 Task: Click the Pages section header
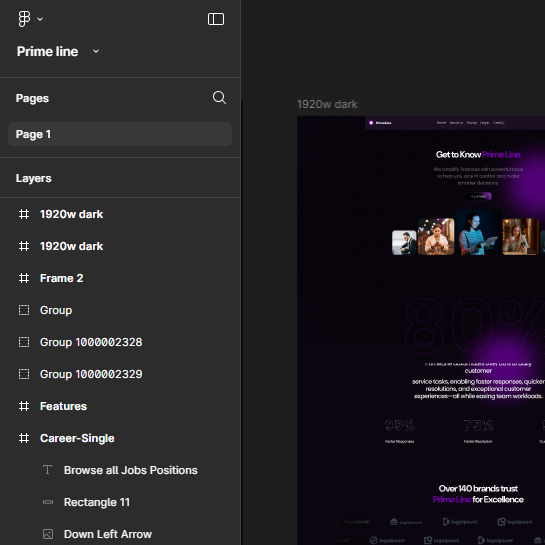pyautogui.click(x=32, y=98)
